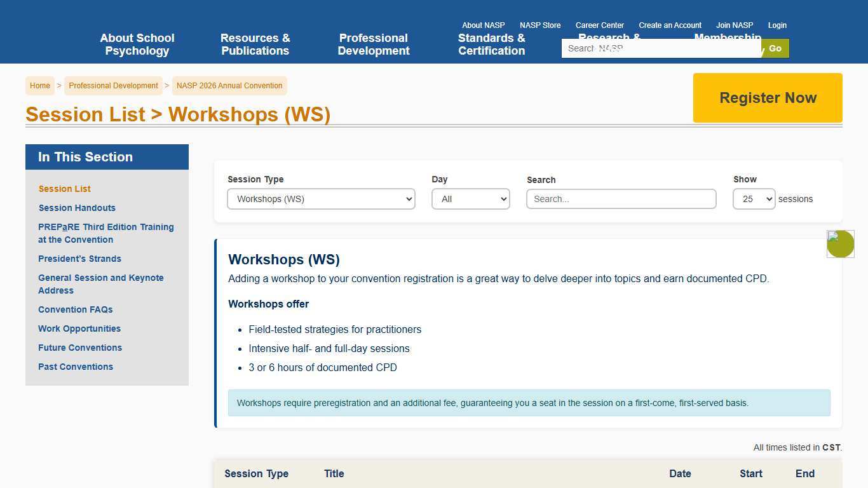This screenshot has width=868, height=488.
Task: Open the floating chat widget icon
Action: [840, 243]
